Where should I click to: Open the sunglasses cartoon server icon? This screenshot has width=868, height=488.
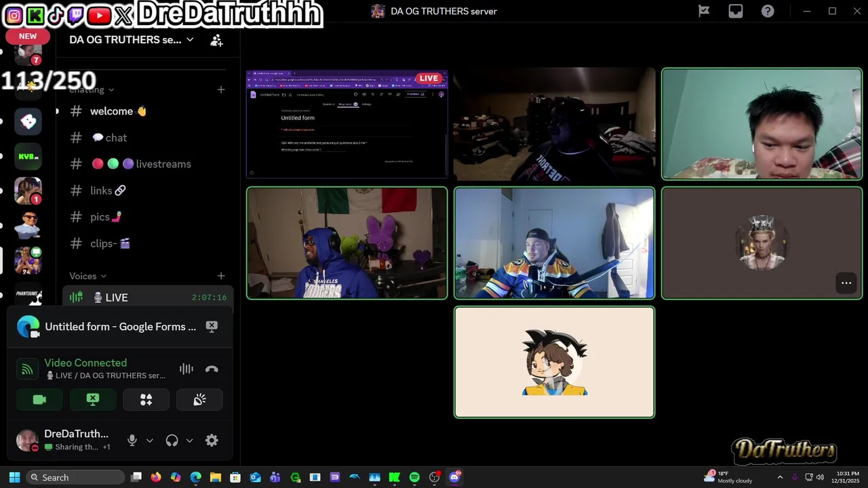[28, 226]
